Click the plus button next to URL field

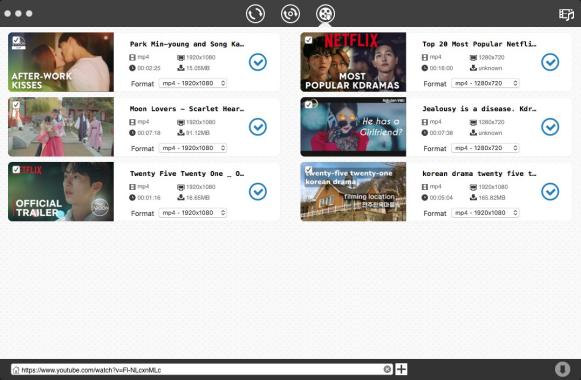pos(401,369)
